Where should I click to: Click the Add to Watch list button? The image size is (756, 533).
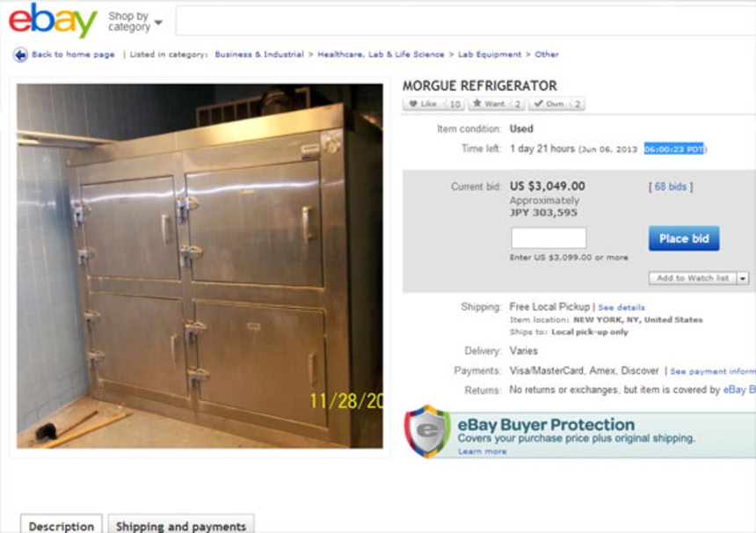[x=693, y=278]
